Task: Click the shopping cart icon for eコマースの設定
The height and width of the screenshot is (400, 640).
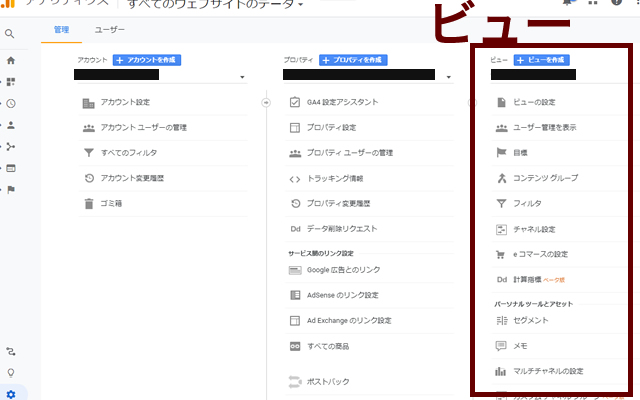Action: click(x=501, y=254)
